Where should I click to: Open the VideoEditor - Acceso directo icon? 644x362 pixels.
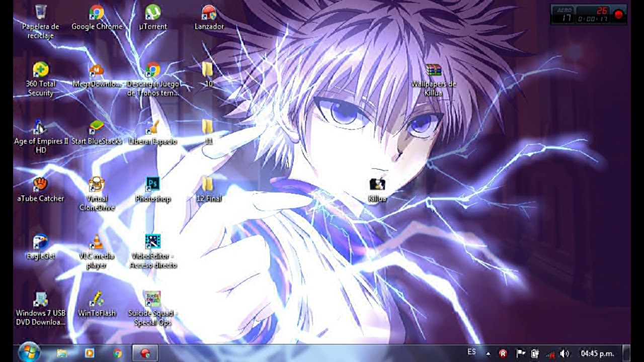(152, 251)
